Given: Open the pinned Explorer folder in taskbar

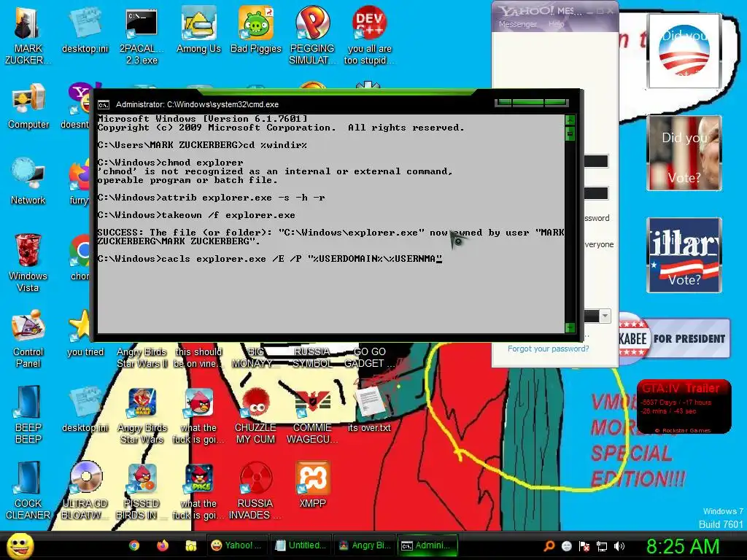Looking at the screenshot, I should (190, 545).
